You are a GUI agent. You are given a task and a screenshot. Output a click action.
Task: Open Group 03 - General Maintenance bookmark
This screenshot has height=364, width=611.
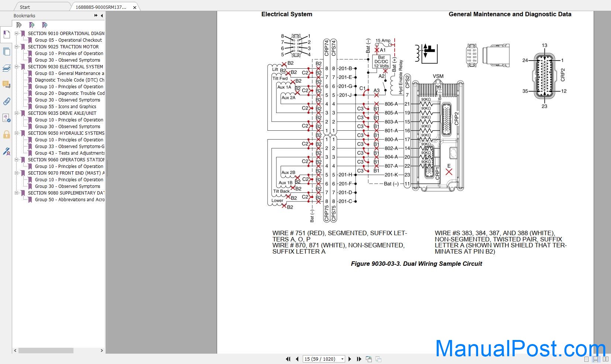[x=69, y=73]
